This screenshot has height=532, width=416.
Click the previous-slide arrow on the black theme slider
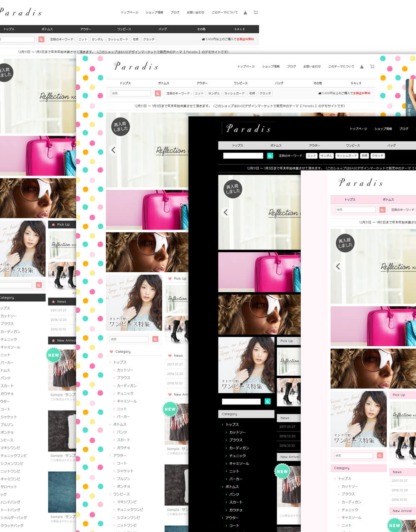point(225,212)
